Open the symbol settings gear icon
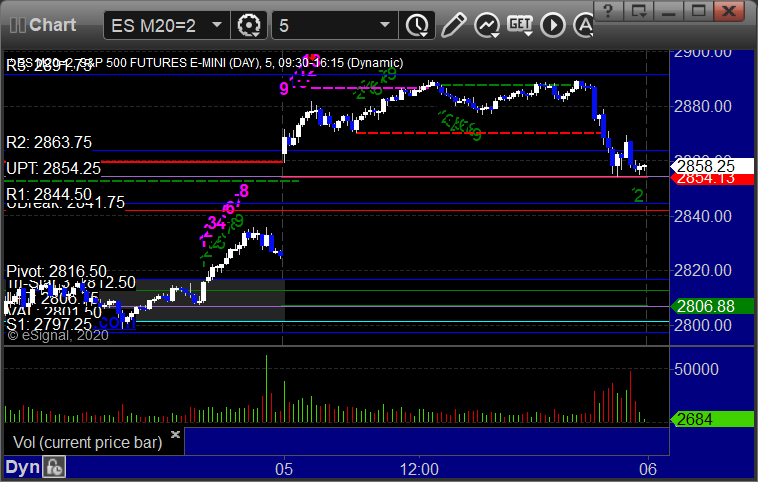The height and width of the screenshot is (482, 758). click(249, 25)
